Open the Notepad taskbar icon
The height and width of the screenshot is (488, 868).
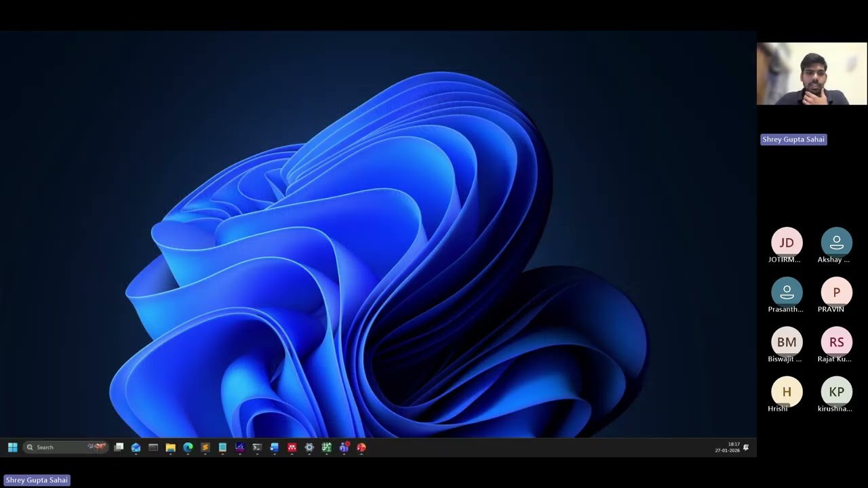(222, 447)
